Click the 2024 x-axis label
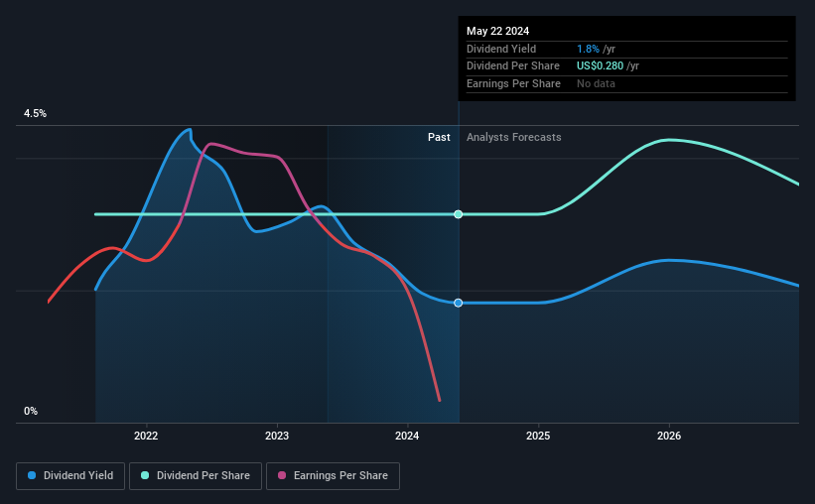This screenshot has width=815, height=504. (x=407, y=436)
